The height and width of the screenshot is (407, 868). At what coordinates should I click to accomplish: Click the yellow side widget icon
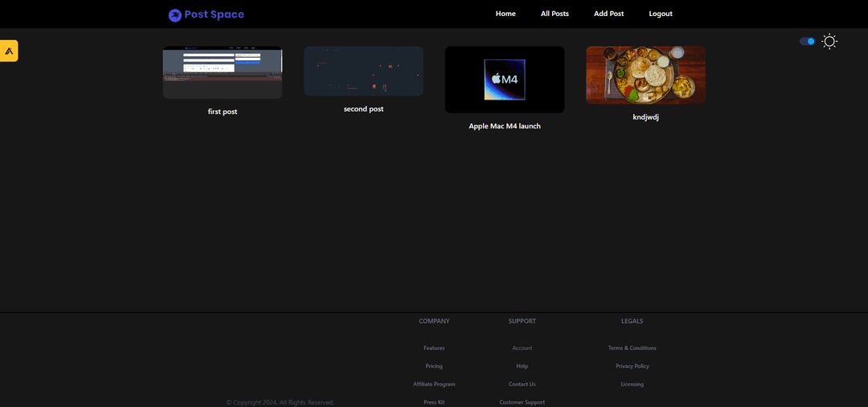click(9, 51)
